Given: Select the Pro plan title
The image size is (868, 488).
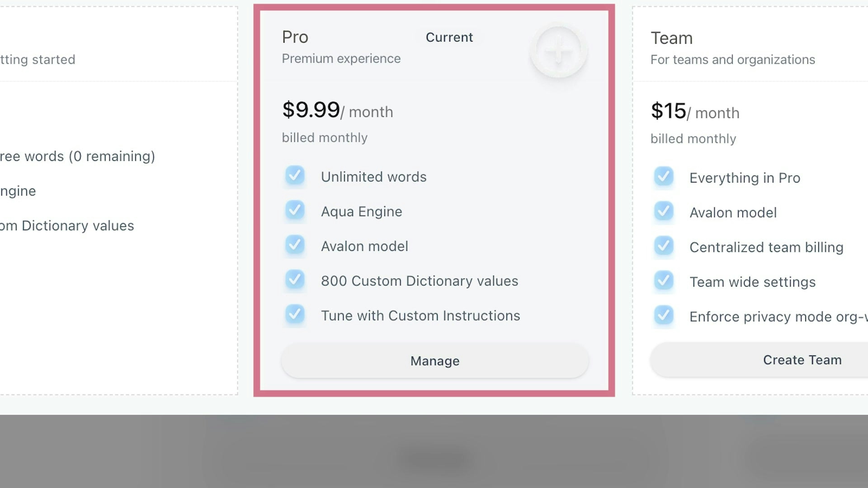Looking at the screenshot, I should coord(295,37).
